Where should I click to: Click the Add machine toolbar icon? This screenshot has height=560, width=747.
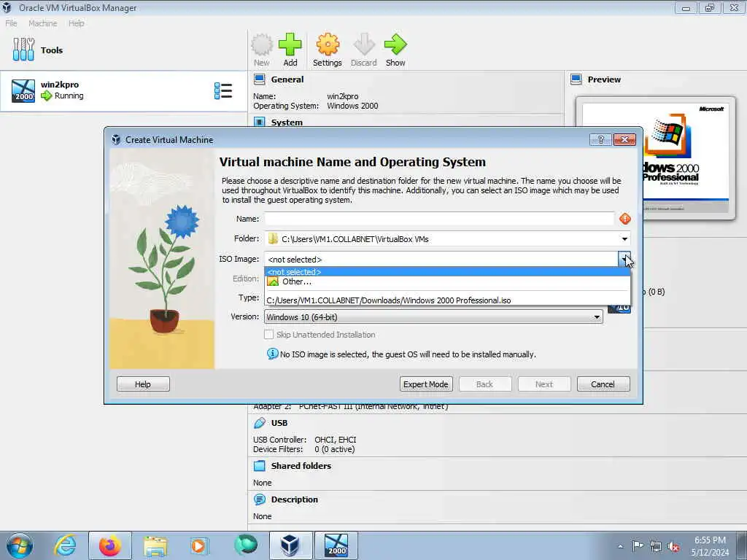290,44
